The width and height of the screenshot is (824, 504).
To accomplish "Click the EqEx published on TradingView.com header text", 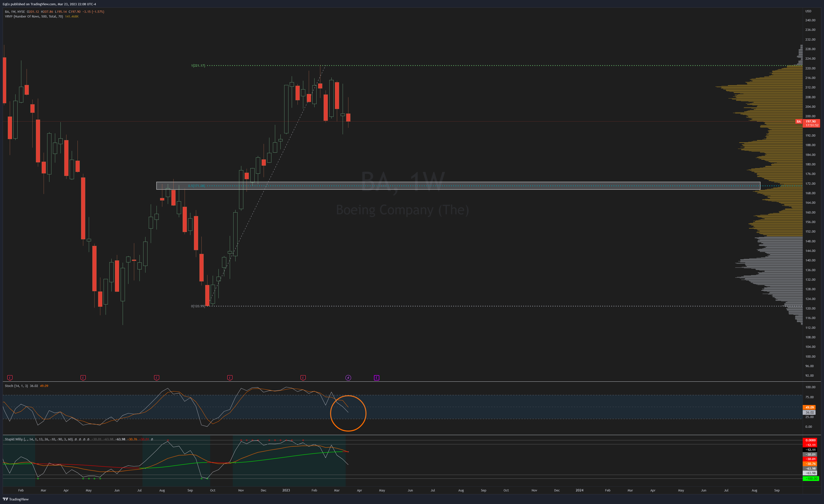I will (49, 4).
